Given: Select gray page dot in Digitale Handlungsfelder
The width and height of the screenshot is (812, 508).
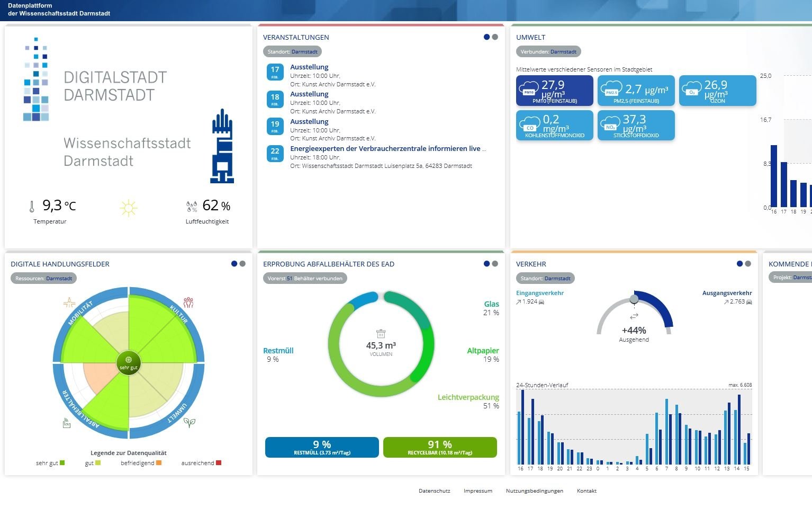Looking at the screenshot, I should [242, 264].
